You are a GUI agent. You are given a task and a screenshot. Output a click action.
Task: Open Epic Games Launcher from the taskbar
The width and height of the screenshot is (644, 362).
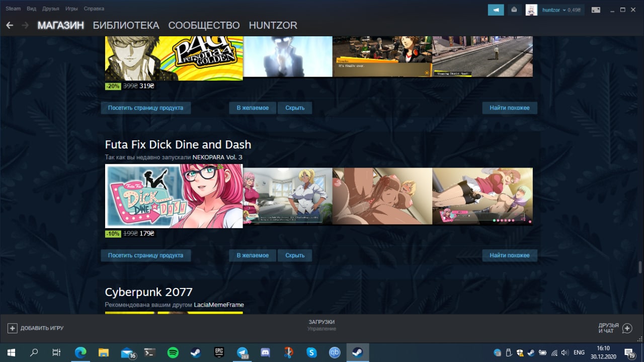click(x=219, y=352)
